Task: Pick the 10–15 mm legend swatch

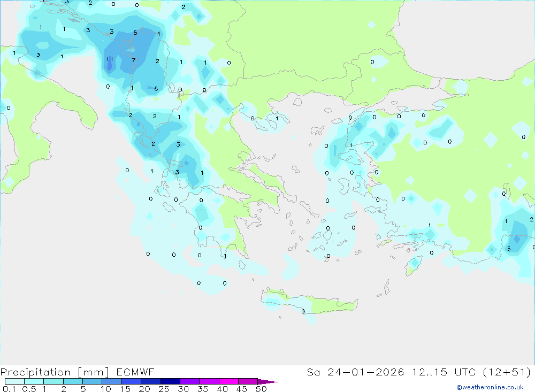Action: click(112, 381)
